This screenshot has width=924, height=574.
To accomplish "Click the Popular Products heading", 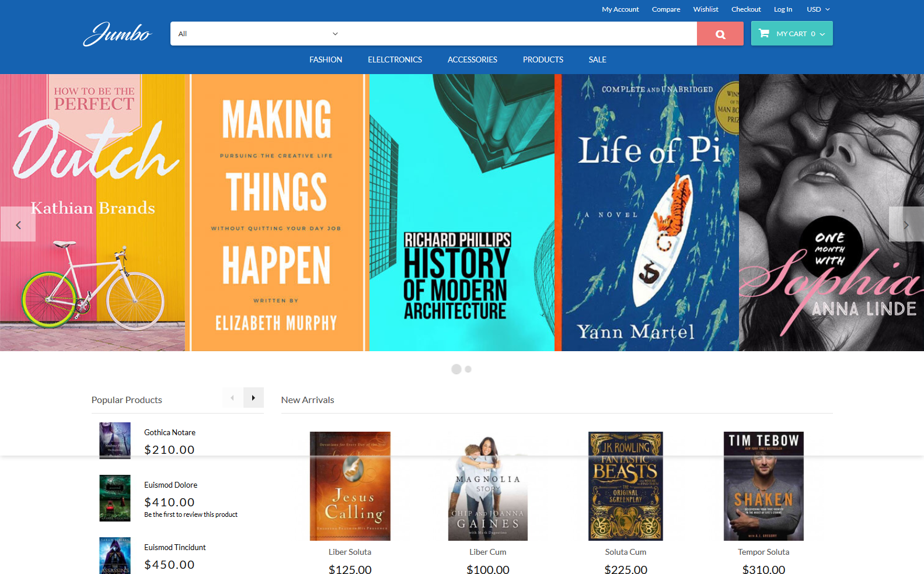I will tap(127, 400).
